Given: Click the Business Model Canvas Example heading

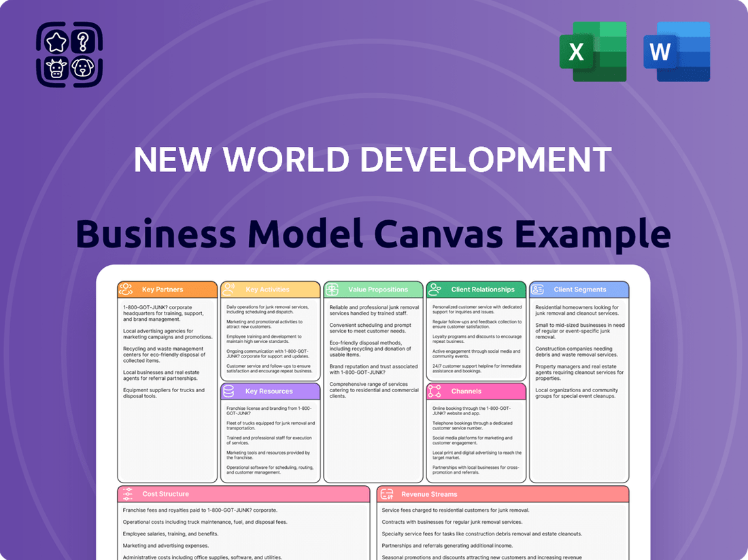Looking at the screenshot, I should pos(373,233).
